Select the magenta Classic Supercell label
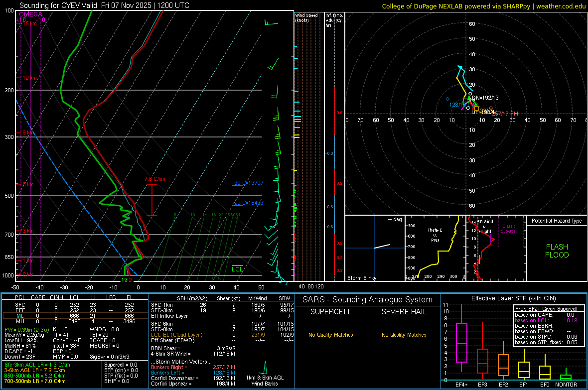The image size is (588, 390). pyautogui.click(x=509, y=229)
